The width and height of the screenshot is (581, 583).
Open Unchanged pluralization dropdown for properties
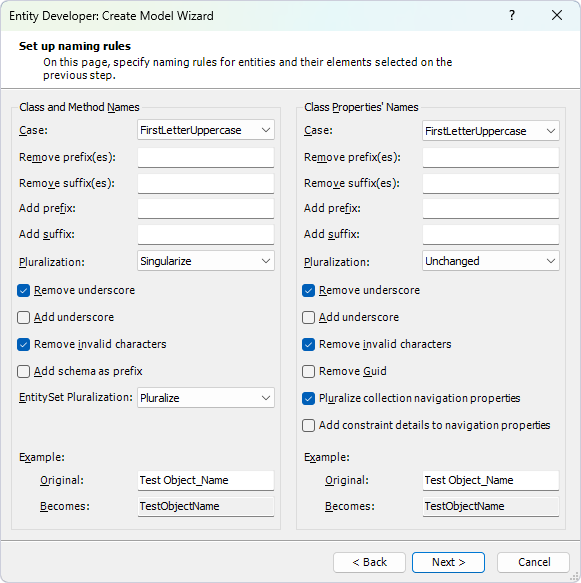(x=491, y=261)
